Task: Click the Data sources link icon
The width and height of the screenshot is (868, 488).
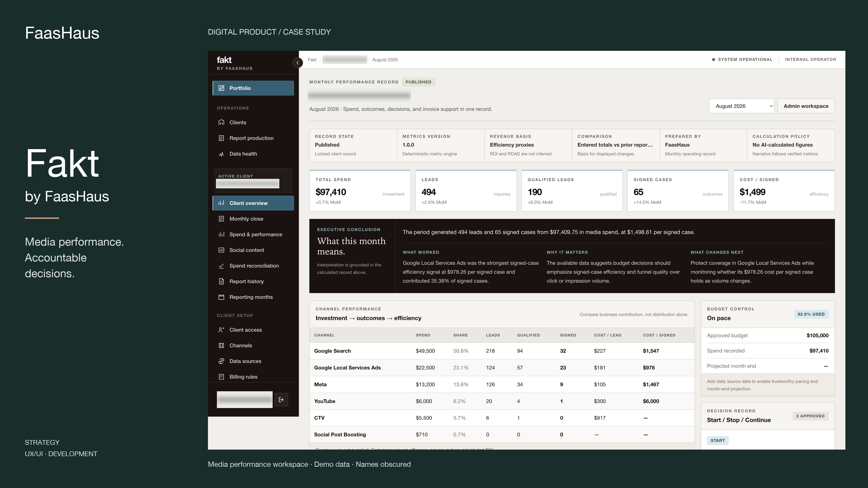Action: click(x=221, y=361)
